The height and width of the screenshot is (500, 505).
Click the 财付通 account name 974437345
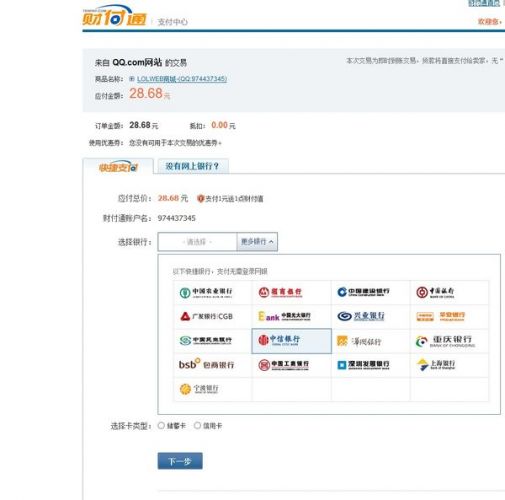[x=177, y=218]
